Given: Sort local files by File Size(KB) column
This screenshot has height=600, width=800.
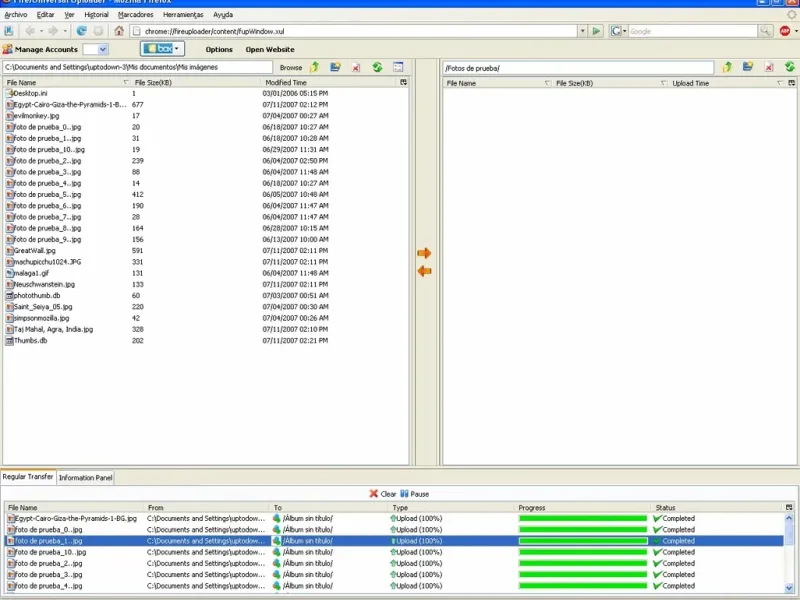Looking at the screenshot, I should click(x=195, y=82).
